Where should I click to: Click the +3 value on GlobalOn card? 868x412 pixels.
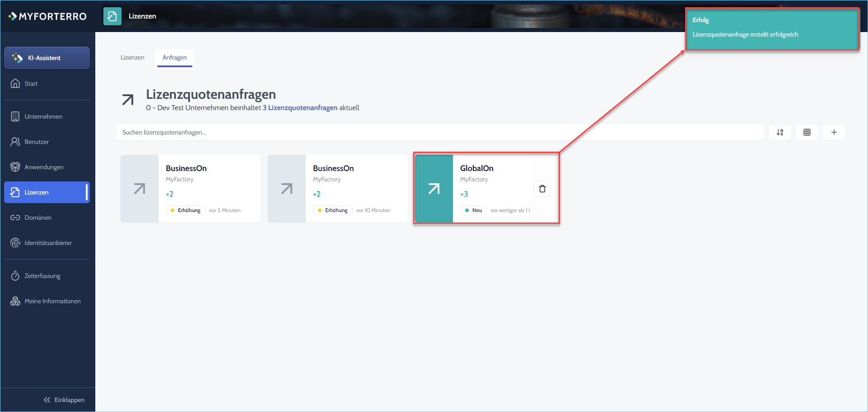[x=464, y=194]
